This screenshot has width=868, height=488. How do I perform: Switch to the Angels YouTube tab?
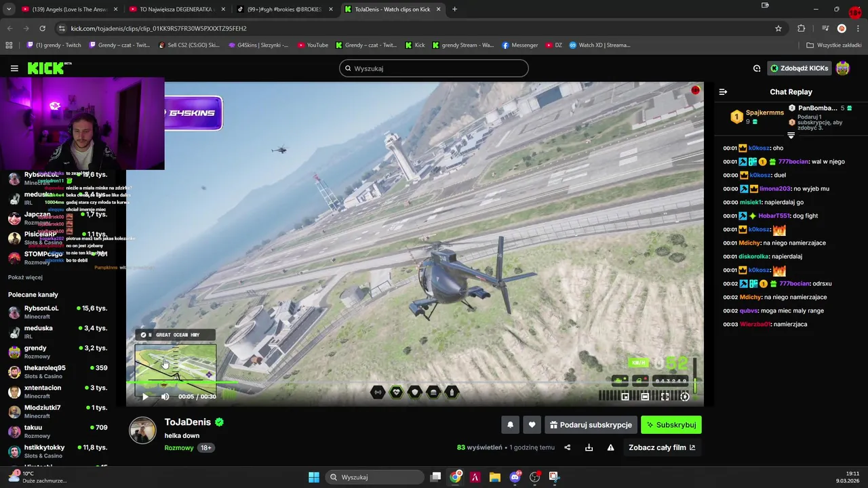pos(68,9)
